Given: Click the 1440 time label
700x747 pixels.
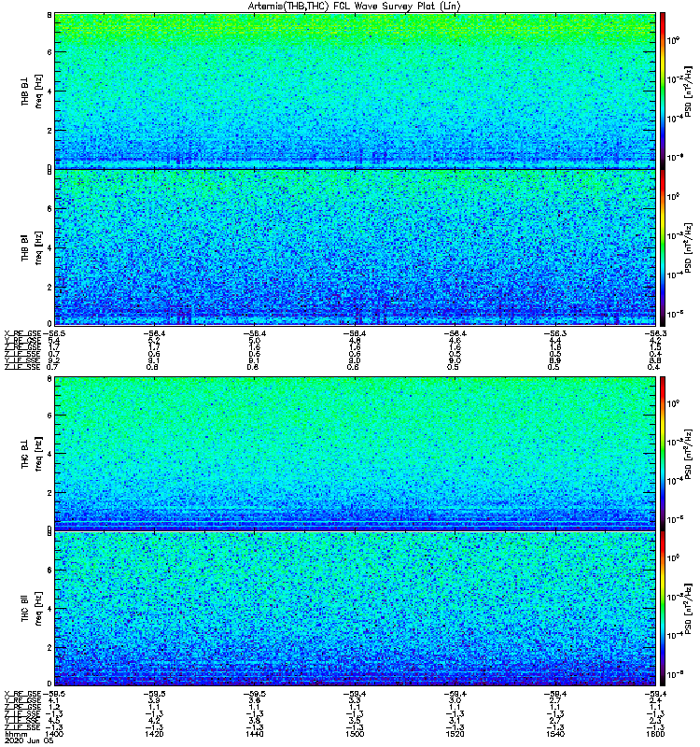Looking at the screenshot, I should (254, 734).
